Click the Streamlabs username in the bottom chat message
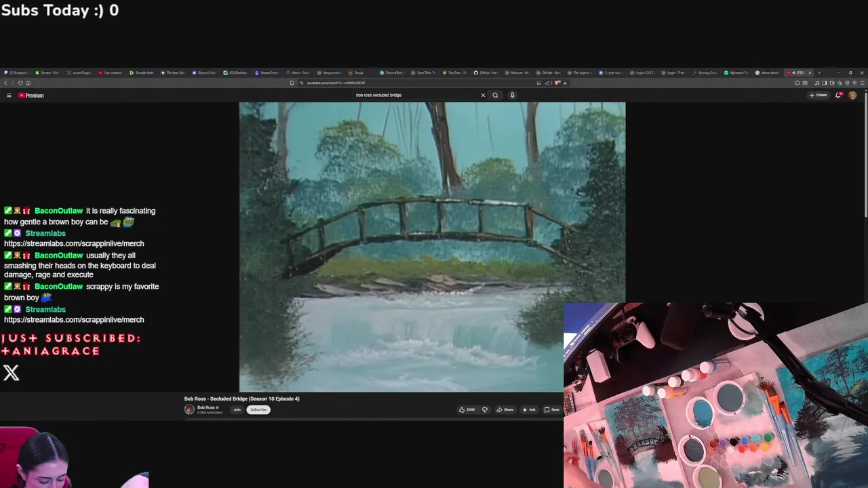This screenshot has width=868, height=488. click(x=45, y=310)
